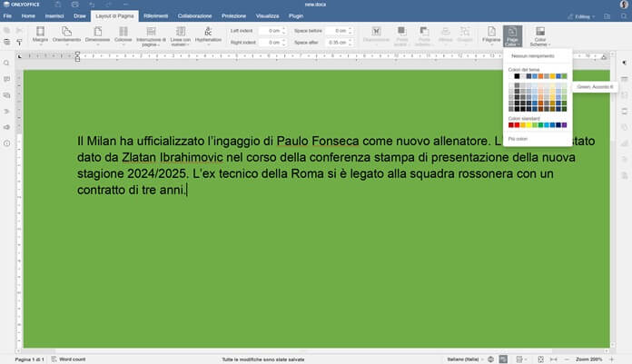Toggle track changes in status bar
This screenshot has width=632, height=364.
pos(503,359)
